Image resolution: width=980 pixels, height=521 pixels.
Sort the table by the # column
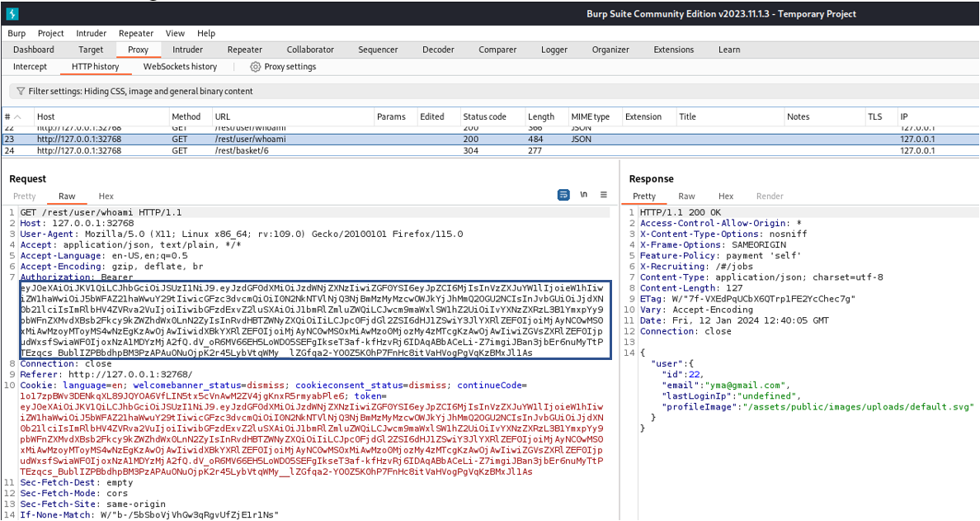tap(14, 116)
